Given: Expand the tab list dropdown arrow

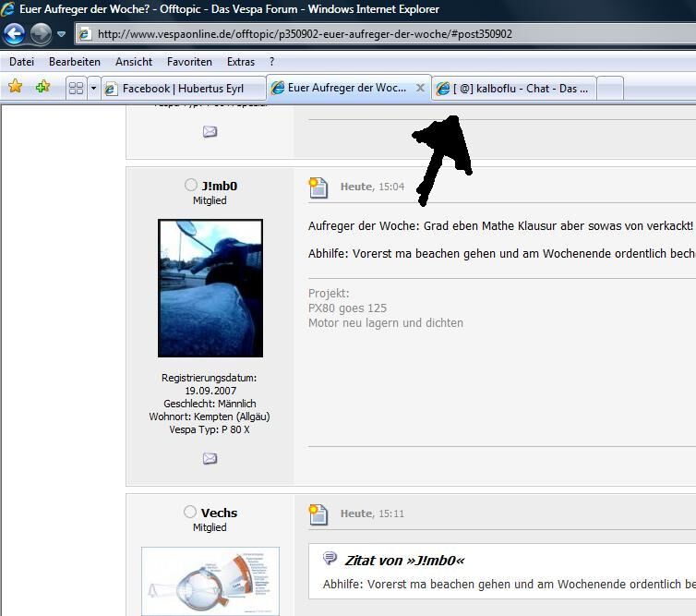Looking at the screenshot, I should (x=93, y=88).
